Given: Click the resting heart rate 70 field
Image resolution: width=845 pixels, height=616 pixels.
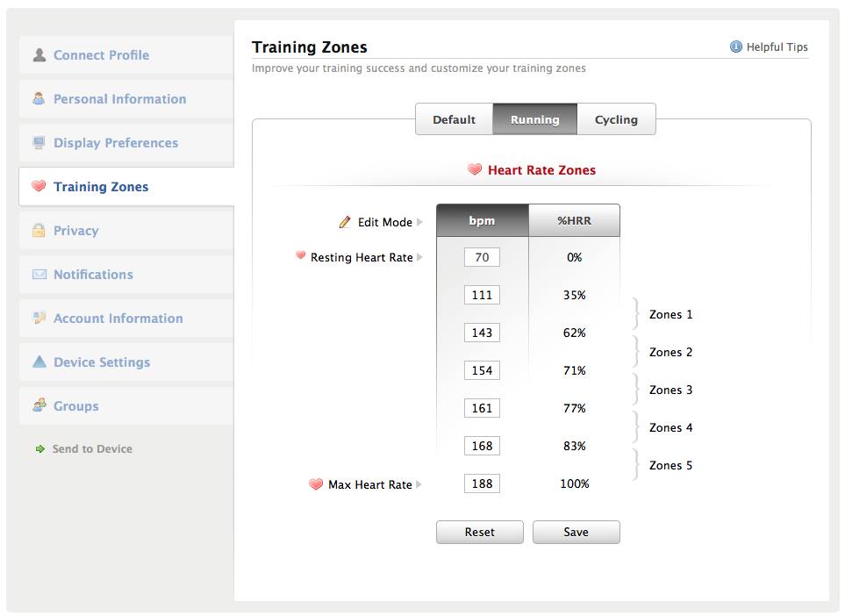Looking at the screenshot, I should [482, 257].
